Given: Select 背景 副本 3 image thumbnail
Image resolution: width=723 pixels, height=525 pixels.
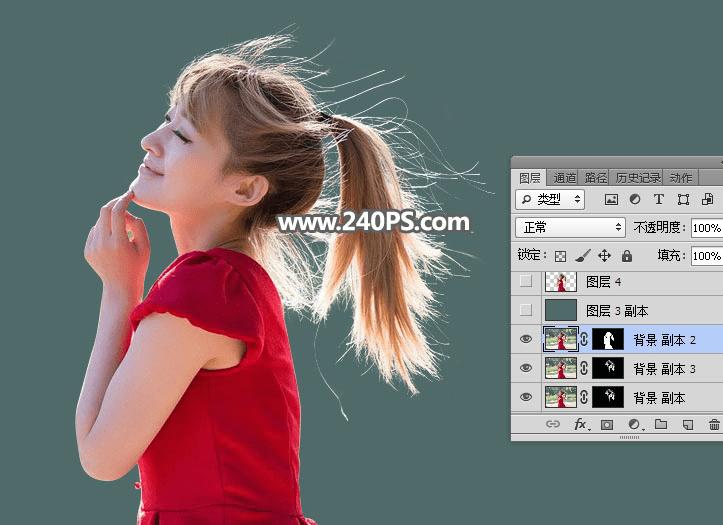Looking at the screenshot, I should click(561, 368).
